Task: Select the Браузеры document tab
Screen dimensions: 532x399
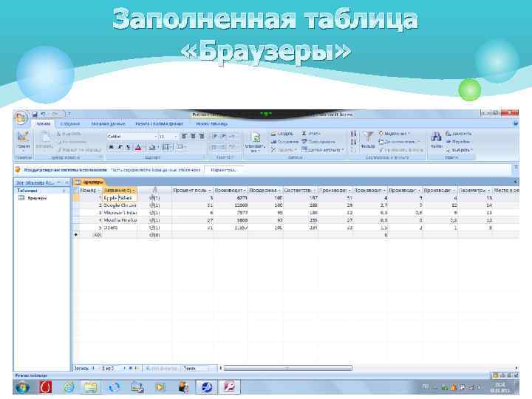Action: [x=89, y=183]
